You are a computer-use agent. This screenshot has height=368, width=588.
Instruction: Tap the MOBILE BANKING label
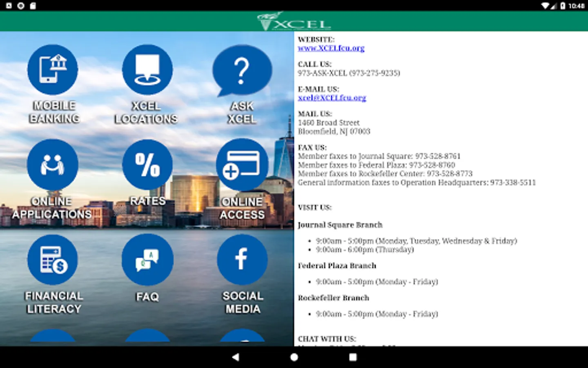tap(54, 112)
